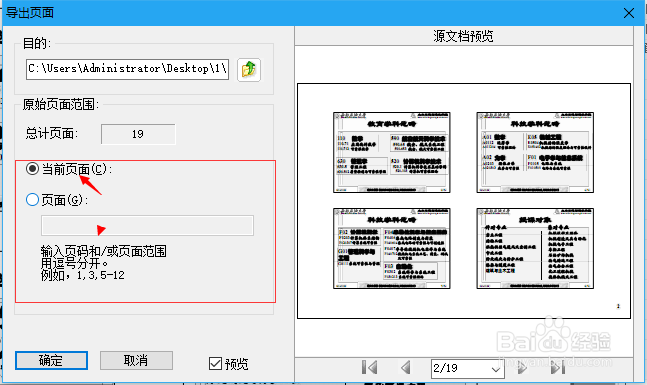Screen dimensions: 647x385
Task: Click the browse destination folder icon
Action: pyautogui.click(x=249, y=70)
